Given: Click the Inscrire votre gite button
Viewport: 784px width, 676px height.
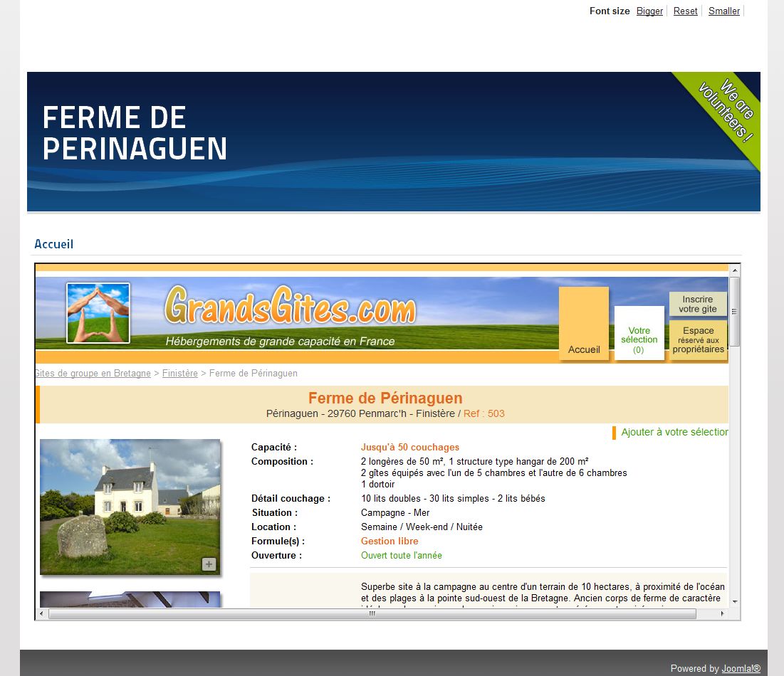Looking at the screenshot, I should coord(698,304).
